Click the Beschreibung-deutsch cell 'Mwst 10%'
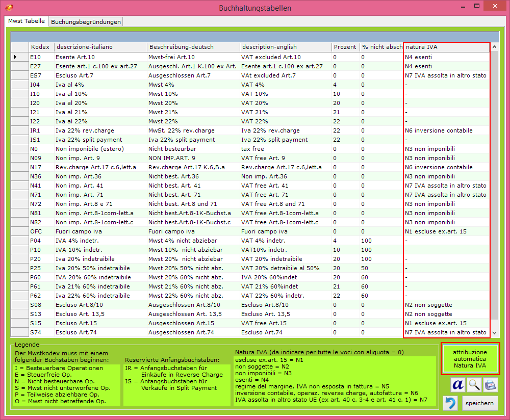Screen dimensions: 510x420 tap(193, 94)
